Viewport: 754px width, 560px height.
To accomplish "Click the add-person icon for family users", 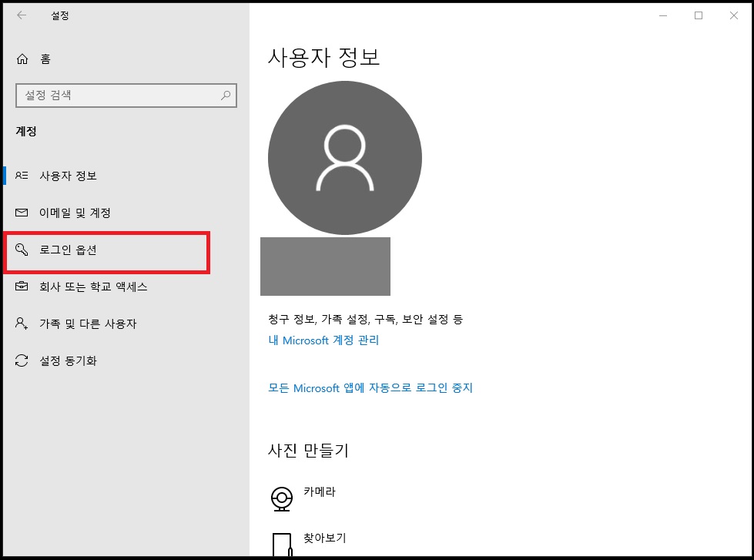I will (x=22, y=324).
